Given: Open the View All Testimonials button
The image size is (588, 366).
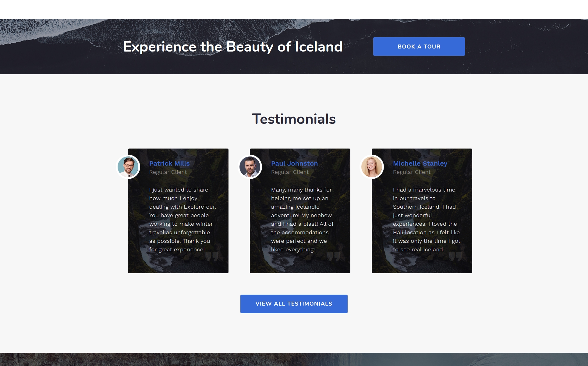Looking at the screenshot, I should click(294, 304).
